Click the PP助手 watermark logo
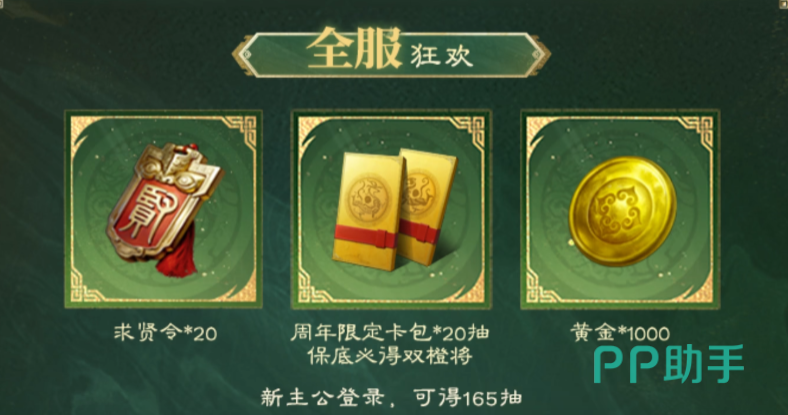Screen dimensions: 788x415 668,363
